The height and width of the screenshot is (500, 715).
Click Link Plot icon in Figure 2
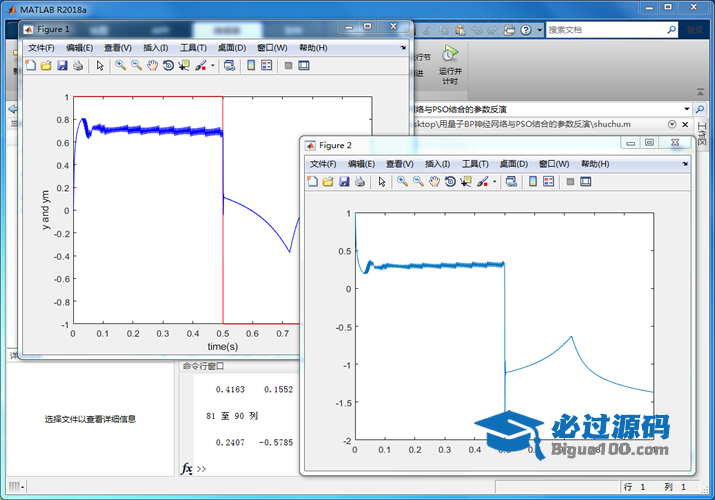(511, 182)
